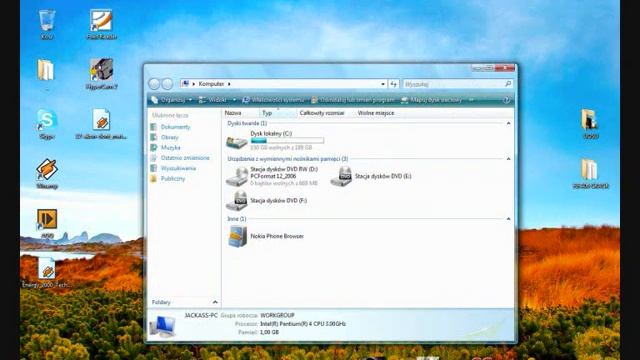Click Właściwości systemu in the toolbar
Image resolution: width=640 pixels, height=360 pixels.
273,100
